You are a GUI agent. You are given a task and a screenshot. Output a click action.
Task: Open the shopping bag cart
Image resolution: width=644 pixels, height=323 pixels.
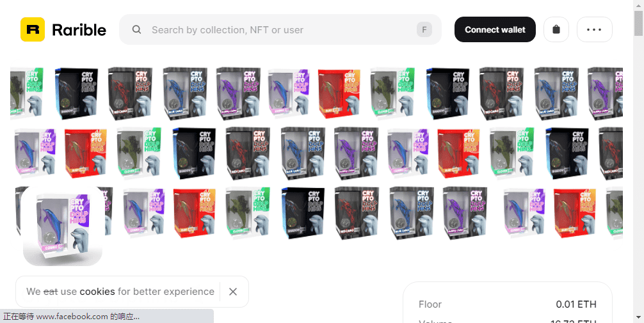pyautogui.click(x=556, y=29)
